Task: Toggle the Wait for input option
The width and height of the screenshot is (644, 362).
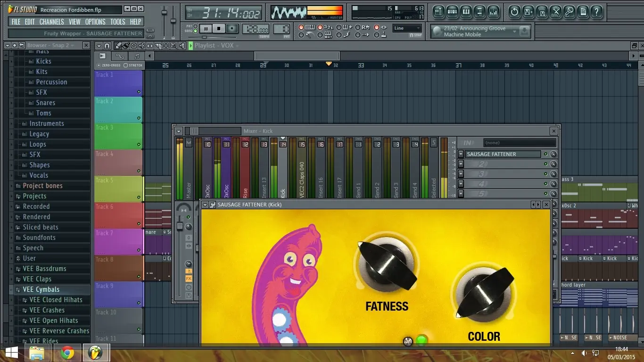Action: (x=320, y=35)
